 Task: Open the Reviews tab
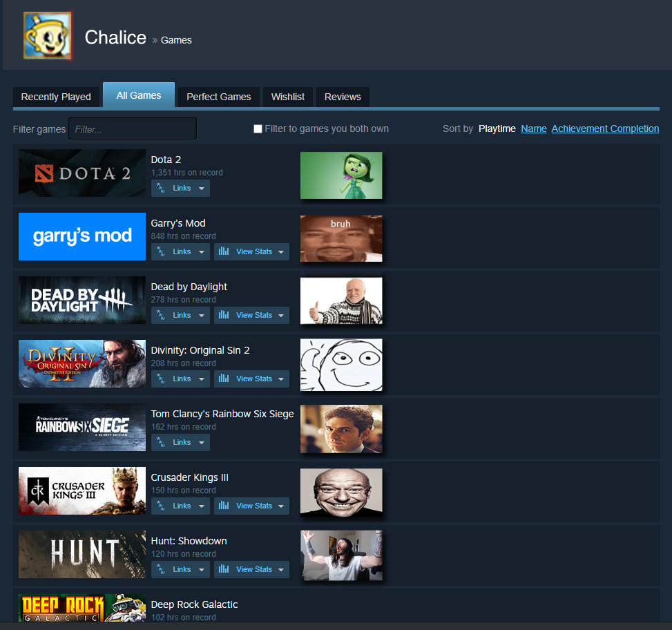pyautogui.click(x=343, y=97)
